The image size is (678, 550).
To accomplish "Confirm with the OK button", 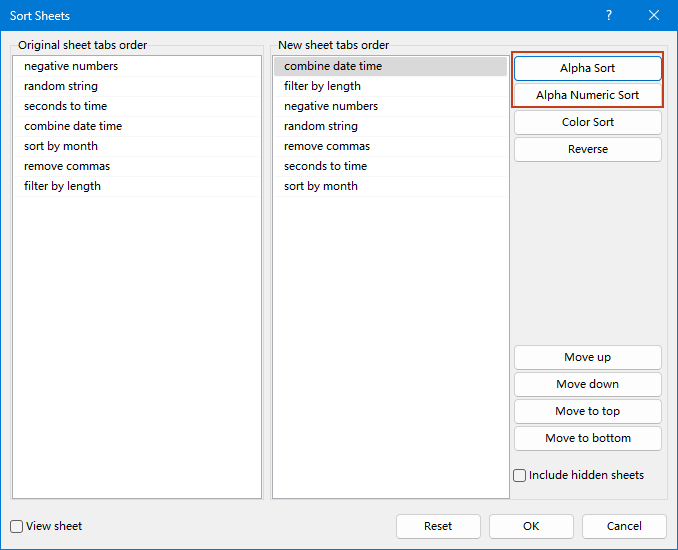I will coord(531,526).
